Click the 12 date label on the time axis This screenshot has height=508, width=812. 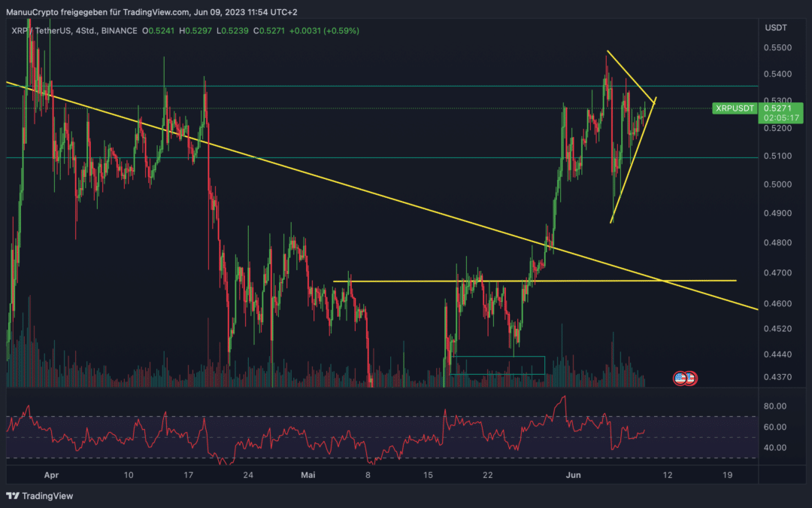click(x=668, y=476)
